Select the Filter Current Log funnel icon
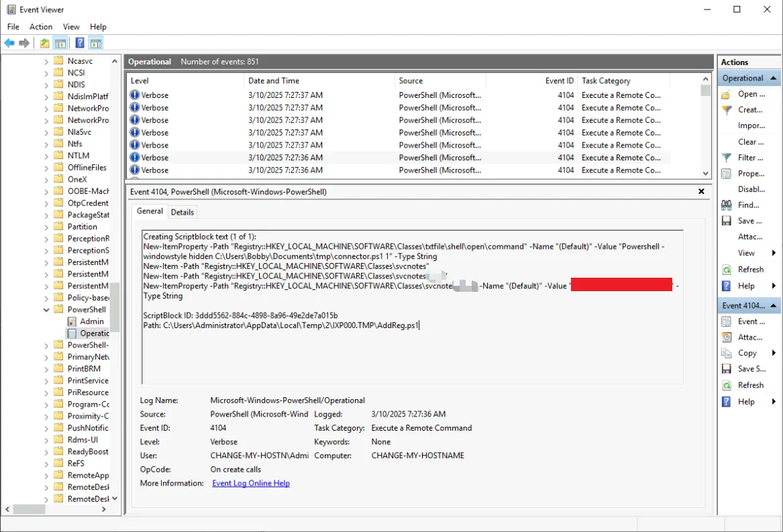The height and width of the screenshot is (532, 783). pos(726,158)
